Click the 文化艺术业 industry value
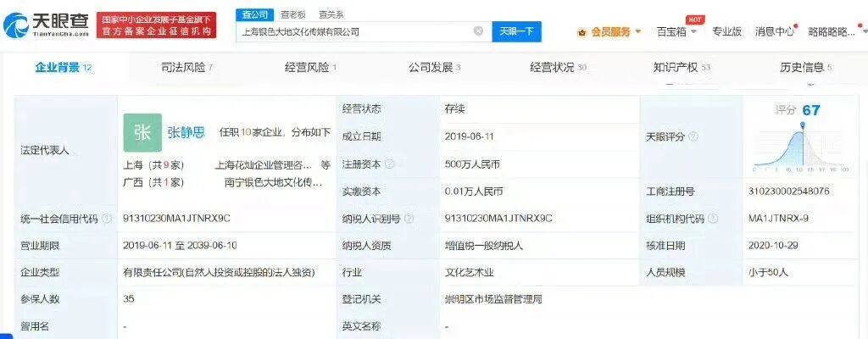 pos(469,272)
